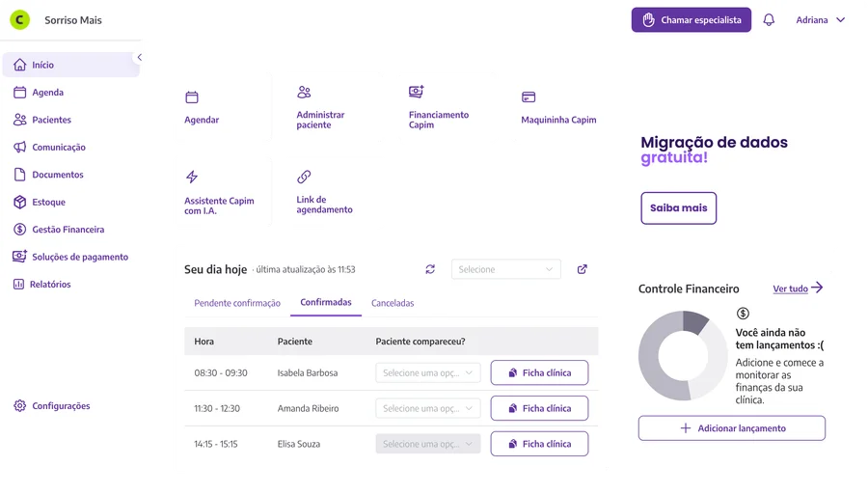
Task: Click the Maquininha Capim label
Action: click(x=558, y=120)
